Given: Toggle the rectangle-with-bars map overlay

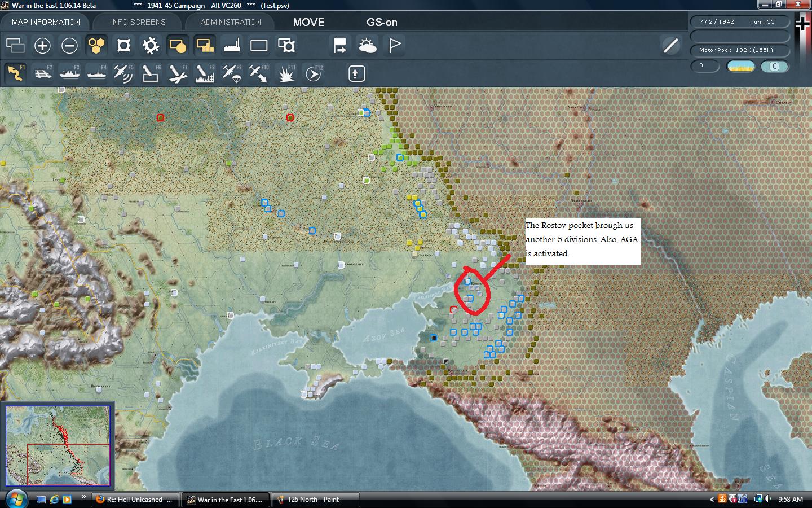Looking at the screenshot, I should pos(205,46).
